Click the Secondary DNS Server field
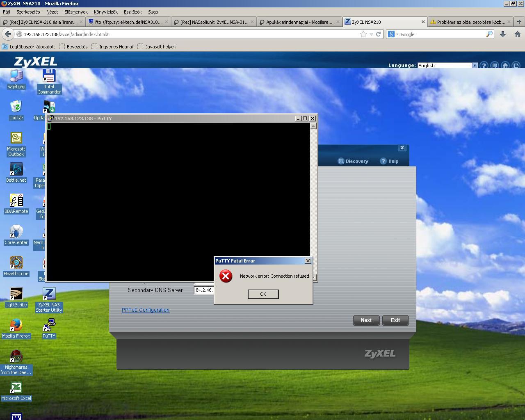 tap(204, 290)
